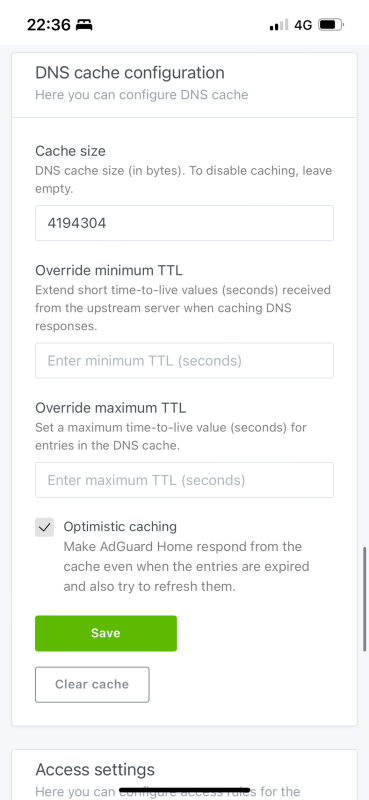Tap the 22:36 clock in status bar
Screen dimensions: 369x800
49,24
